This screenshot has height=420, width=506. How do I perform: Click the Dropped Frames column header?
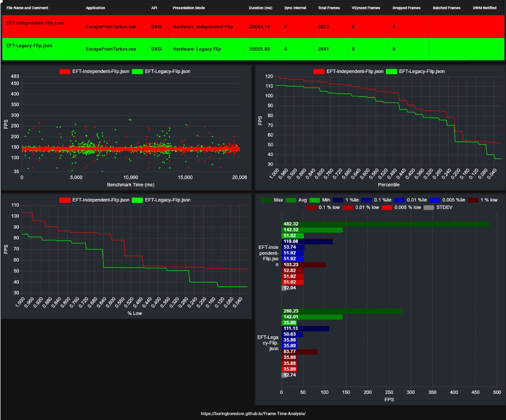click(x=406, y=8)
